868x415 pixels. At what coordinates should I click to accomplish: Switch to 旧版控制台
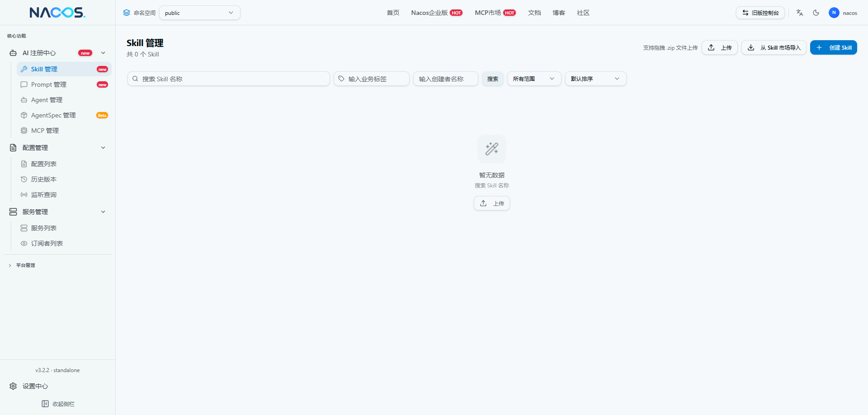coord(760,13)
